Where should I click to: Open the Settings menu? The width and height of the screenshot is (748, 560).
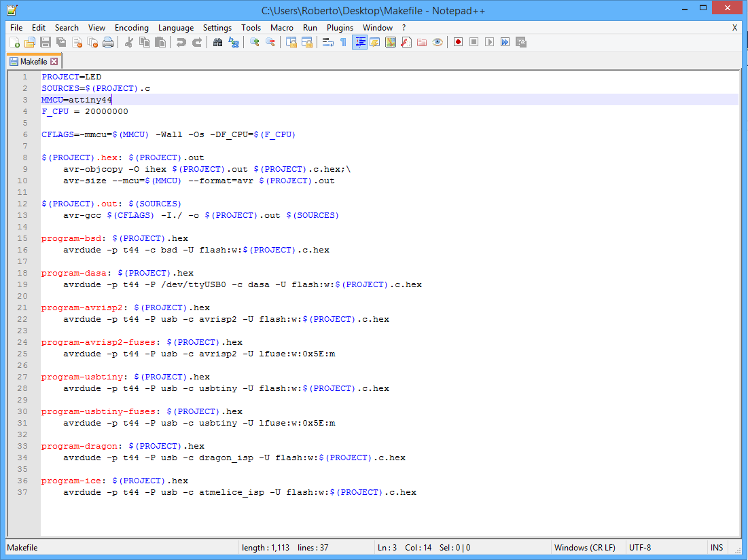[x=217, y=28]
